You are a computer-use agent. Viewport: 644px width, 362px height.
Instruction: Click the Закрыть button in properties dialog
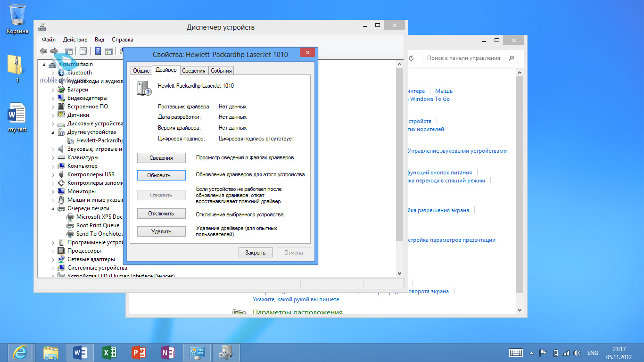(x=256, y=252)
